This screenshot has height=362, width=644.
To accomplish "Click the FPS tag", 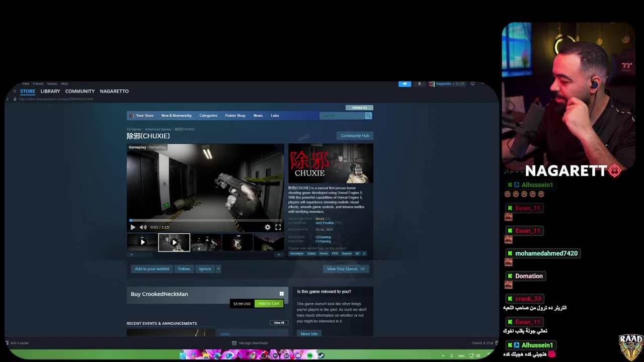I will pos(335,253).
